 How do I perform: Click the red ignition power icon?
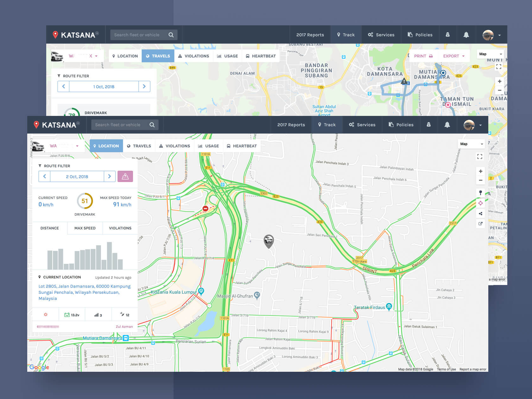(46, 314)
